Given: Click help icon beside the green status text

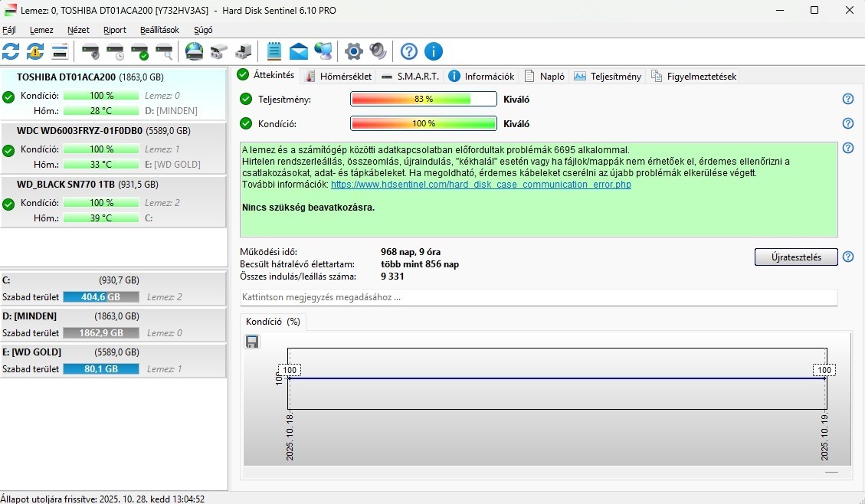Looking at the screenshot, I should click(x=848, y=148).
